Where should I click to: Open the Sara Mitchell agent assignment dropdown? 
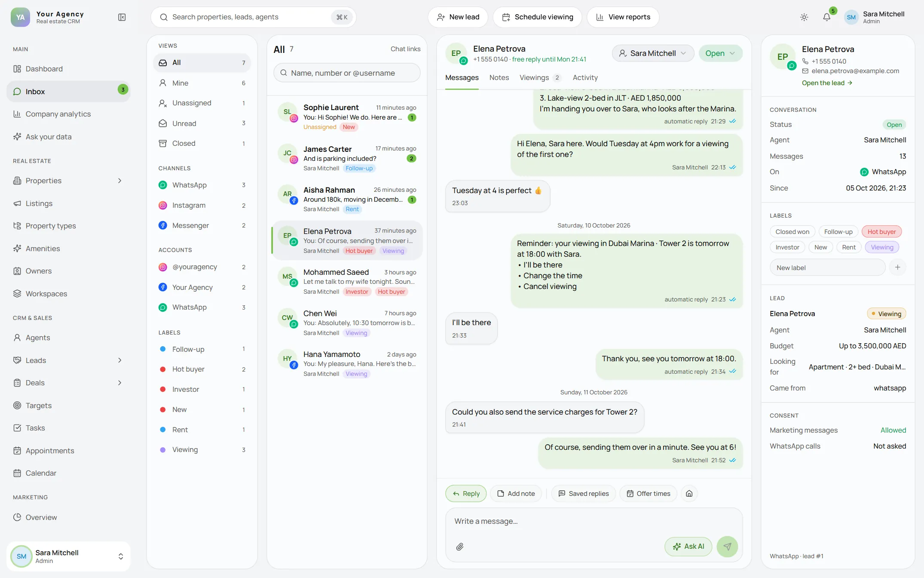point(653,53)
